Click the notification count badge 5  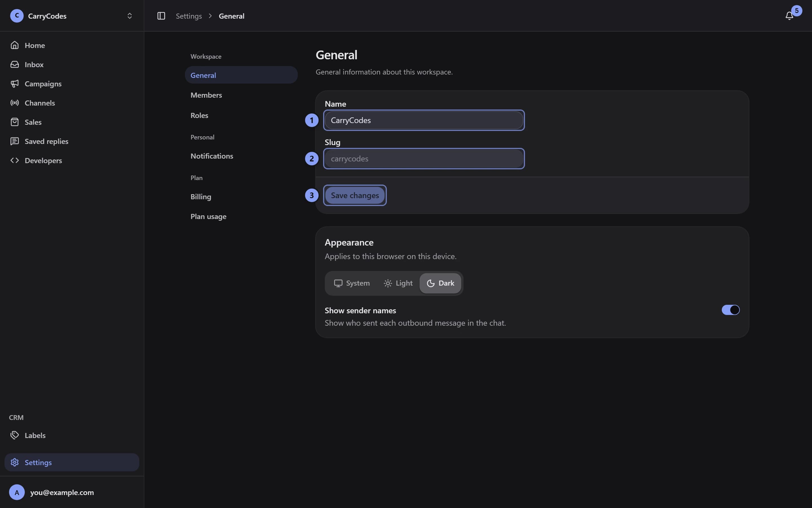tap(796, 11)
